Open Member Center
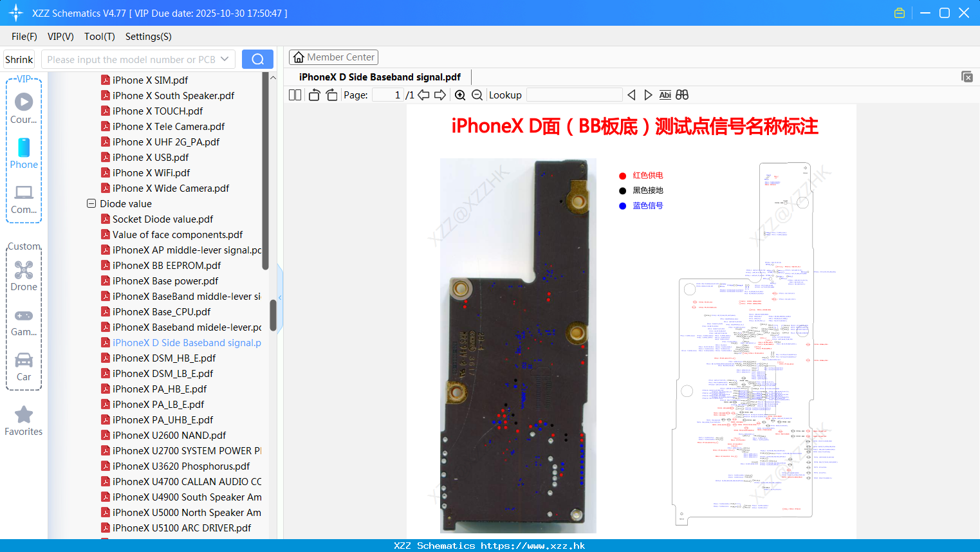The height and width of the screenshot is (552, 980). tap(333, 57)
